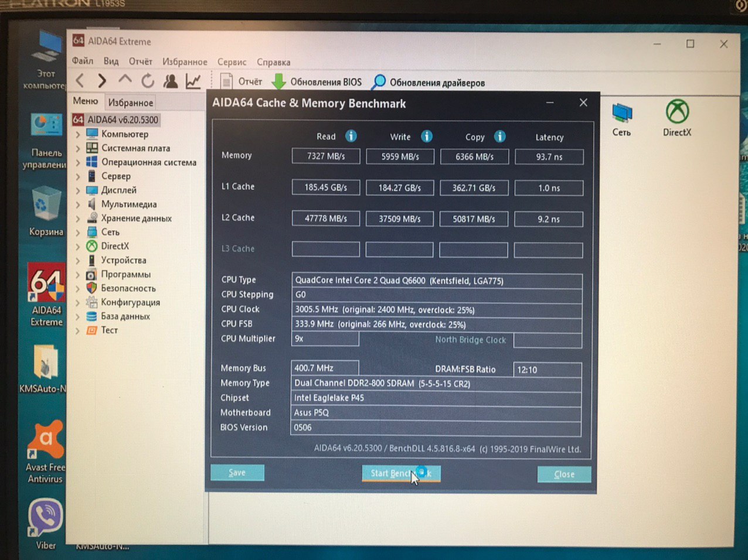The width and height of the screenshot is (748, 560).
Task: Open the Вид menu
Action: [x=111, y=61]
